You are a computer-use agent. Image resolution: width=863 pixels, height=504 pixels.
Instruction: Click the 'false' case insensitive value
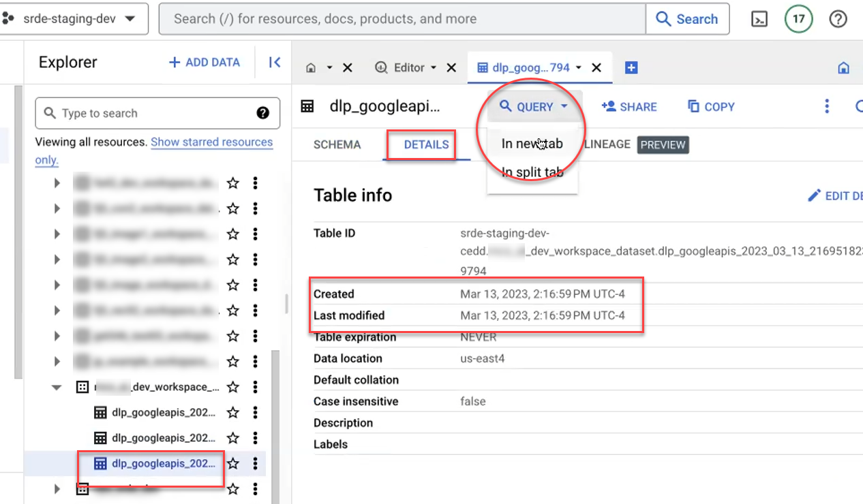[x=473, y=401]
